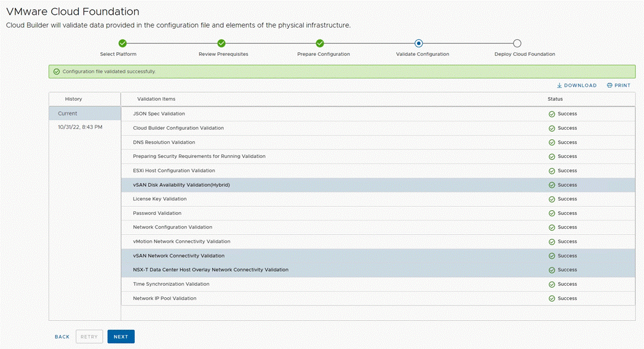This screenshot has width=644, height=349.
Task: Click success icon for vMotion Network Connectivity Validation
Action: (x=552, y=241)
